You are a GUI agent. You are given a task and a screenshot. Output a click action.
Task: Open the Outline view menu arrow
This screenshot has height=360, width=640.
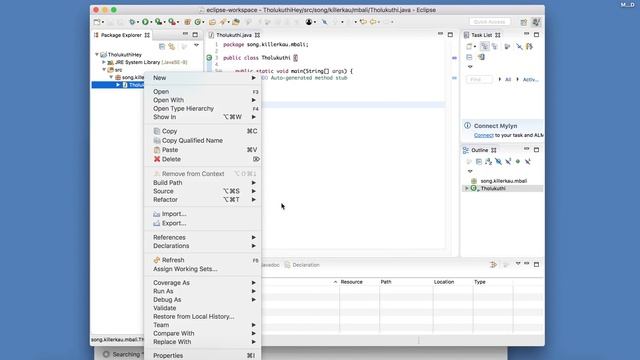(x=470, y=171)
